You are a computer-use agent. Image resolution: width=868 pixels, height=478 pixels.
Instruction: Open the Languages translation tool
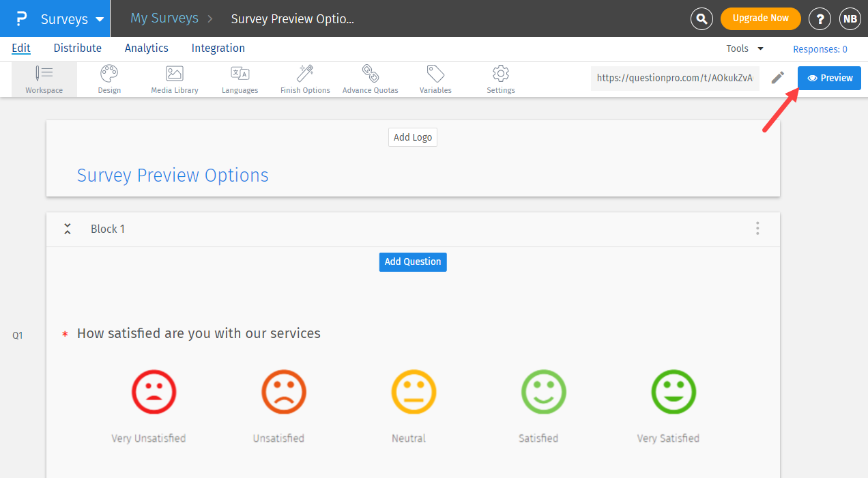(x=240, y=74)
